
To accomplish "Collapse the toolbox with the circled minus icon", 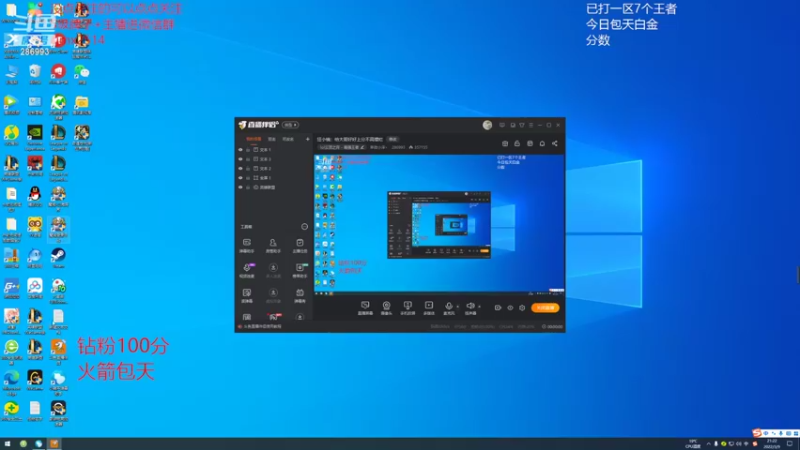I will [305, 227].
